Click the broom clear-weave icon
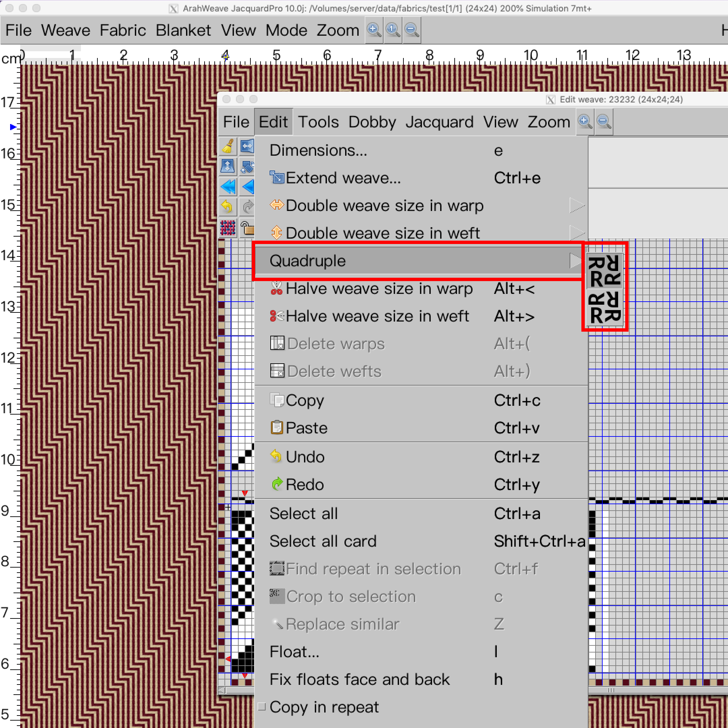The width and height of the screenshot is (728, 728). click(228, 146)
